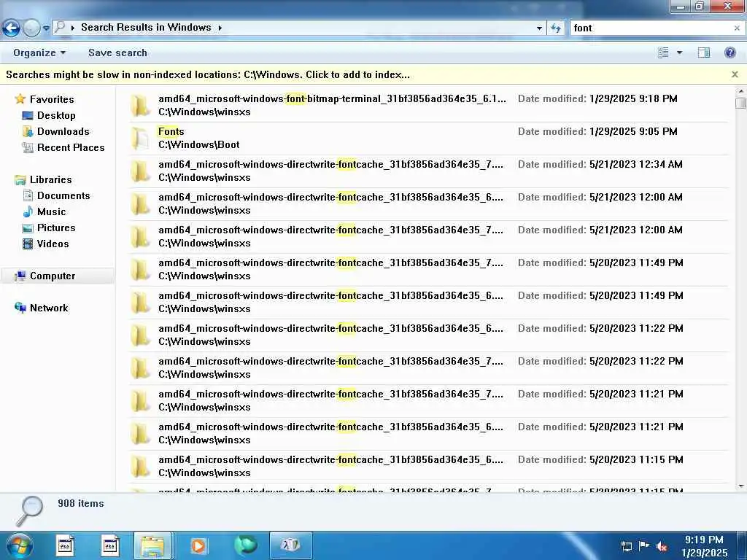Clear the 'font' search text

(x=737, y=28)
